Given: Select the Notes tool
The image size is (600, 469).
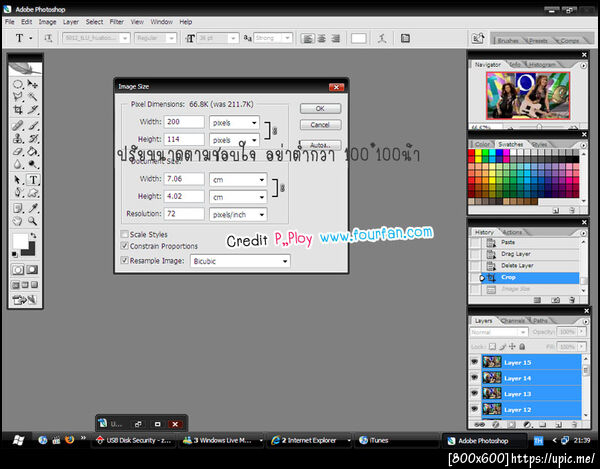Looking at the screenshot, I should point(18,208).
